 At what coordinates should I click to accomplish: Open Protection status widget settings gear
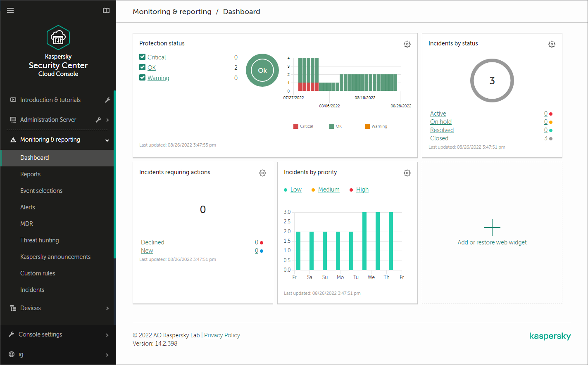(407, 44)
